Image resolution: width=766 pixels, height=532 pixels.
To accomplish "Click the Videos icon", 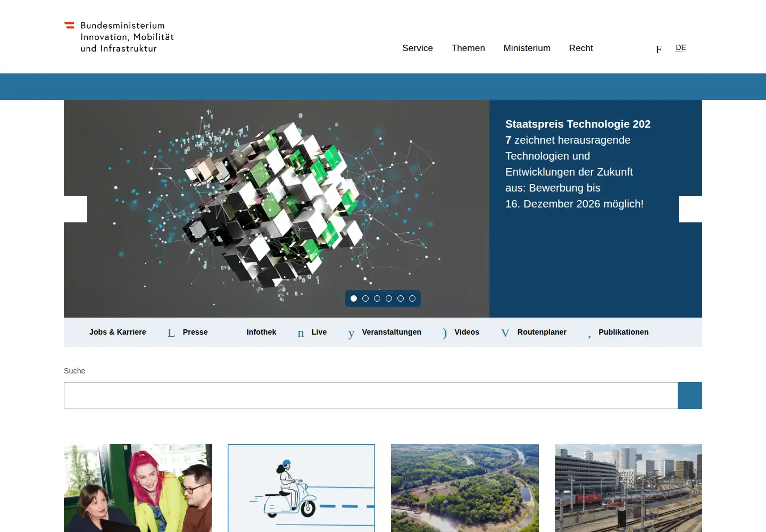I will click(x=445, y=333).
